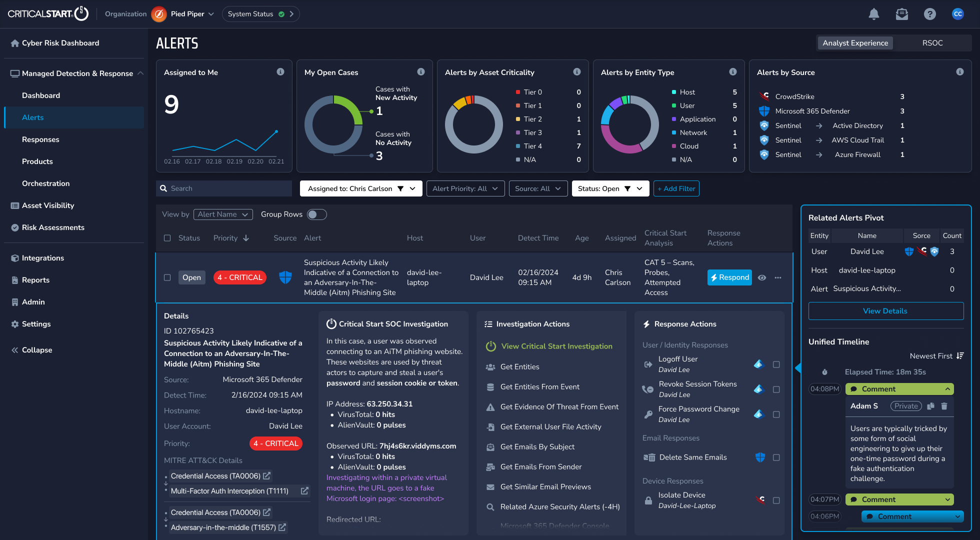The width and height of the screenshot is (980, 540).
Task: Delete Adam S comment via the trash icon
Action: 944,406
